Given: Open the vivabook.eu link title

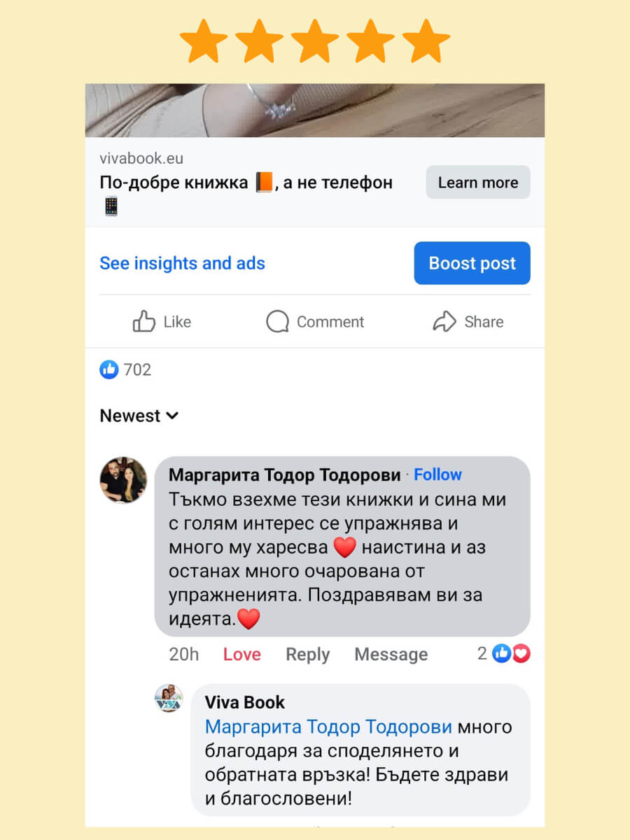Looking at the screenshot, I should [x=246, y=183].
